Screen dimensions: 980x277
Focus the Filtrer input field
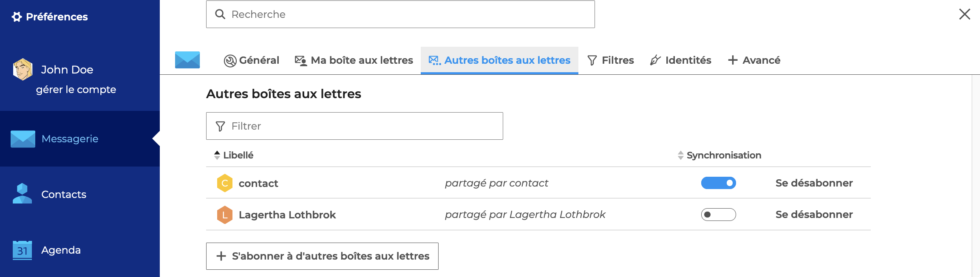click(354, 126)
